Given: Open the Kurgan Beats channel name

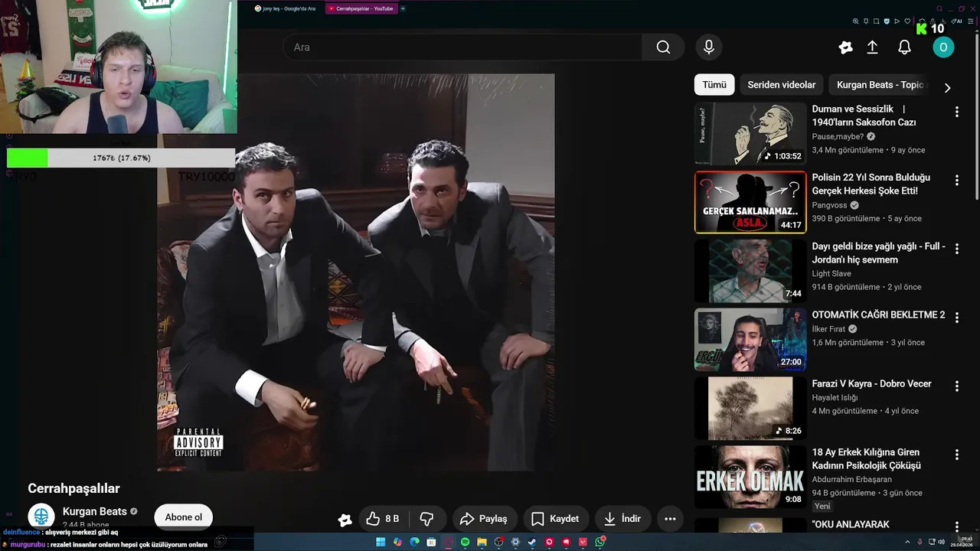Looking at the screenshot, I should 95,511.
